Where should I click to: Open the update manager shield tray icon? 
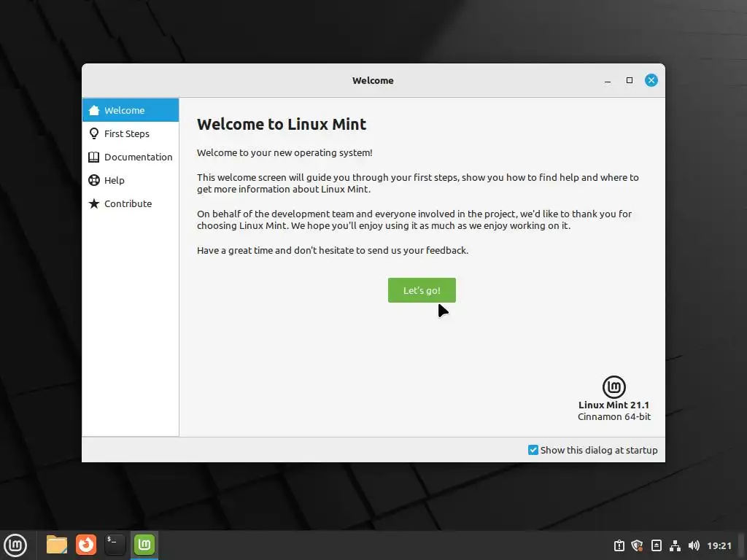click(x=637, y=545)
